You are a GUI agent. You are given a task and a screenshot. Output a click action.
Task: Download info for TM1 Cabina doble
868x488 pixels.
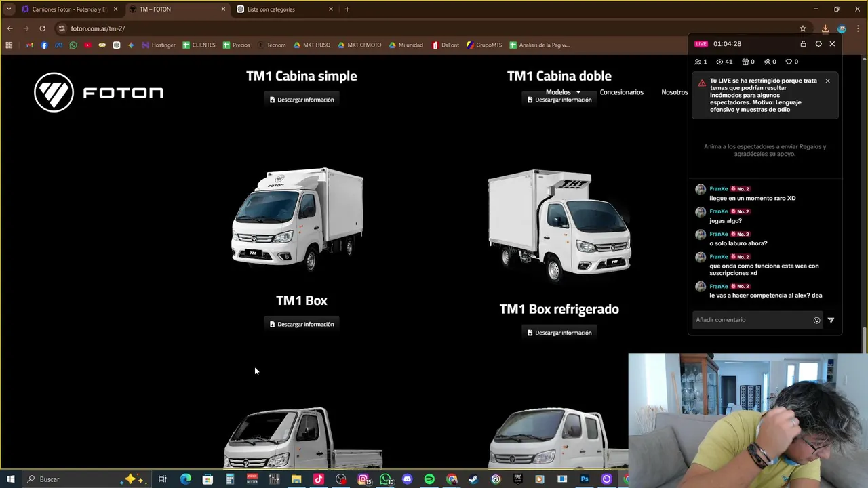[559, 100]
